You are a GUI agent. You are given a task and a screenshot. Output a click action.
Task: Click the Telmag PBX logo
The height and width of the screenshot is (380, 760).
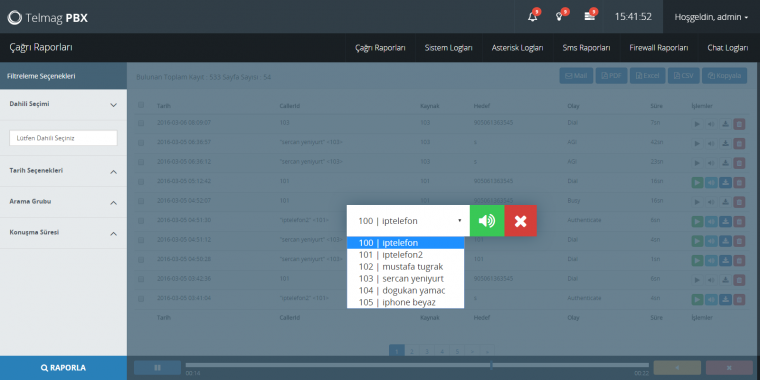coord(48,18)
